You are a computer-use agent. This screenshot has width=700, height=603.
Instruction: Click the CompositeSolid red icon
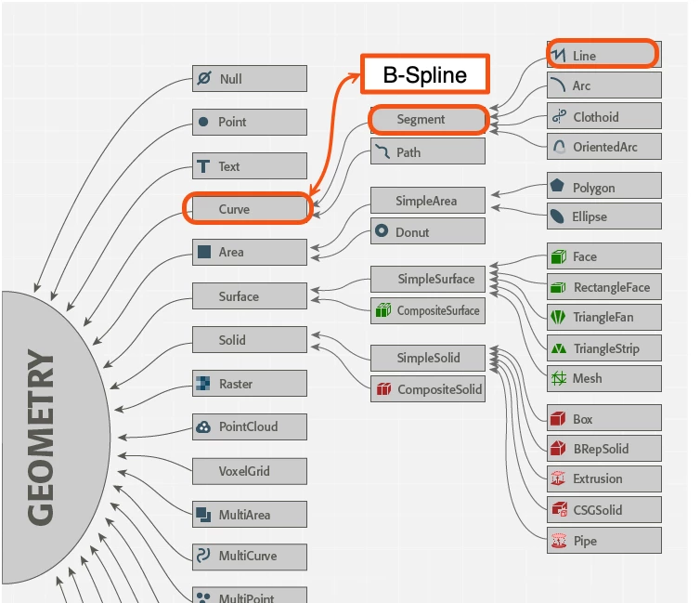coord(383,388)
